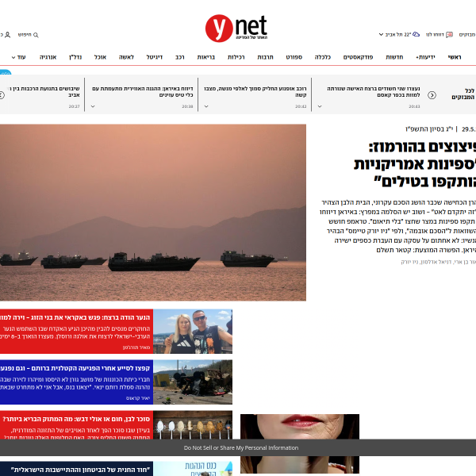Go to the לאשה section

point(126,57)
